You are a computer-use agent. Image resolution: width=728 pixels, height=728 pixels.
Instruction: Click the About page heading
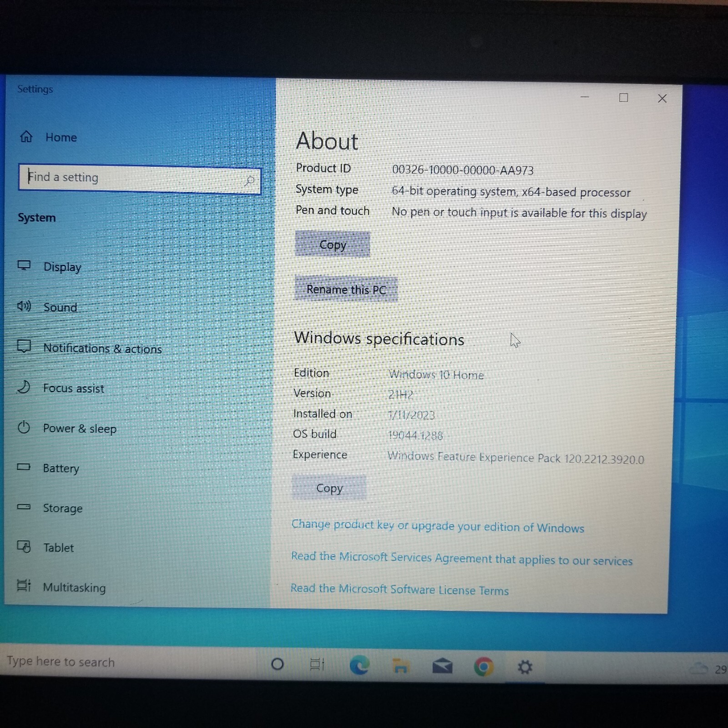click(x=327, y=141)
